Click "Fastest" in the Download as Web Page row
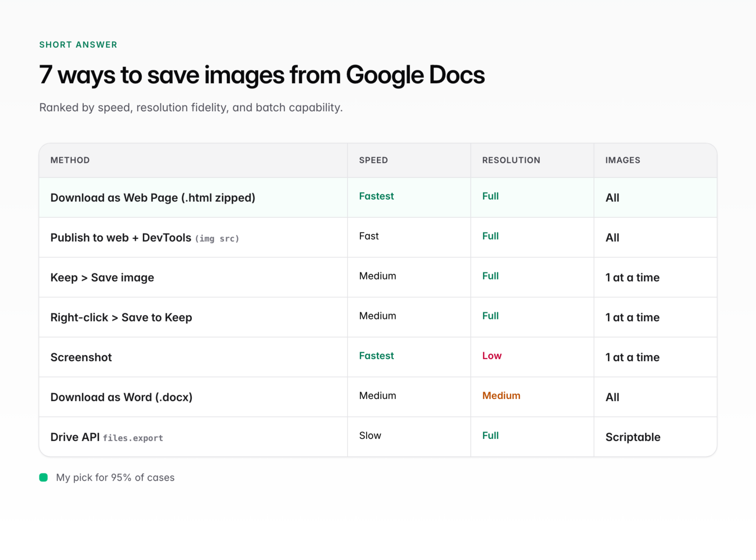This screenshot has height=560, width=756. (377, 196)
